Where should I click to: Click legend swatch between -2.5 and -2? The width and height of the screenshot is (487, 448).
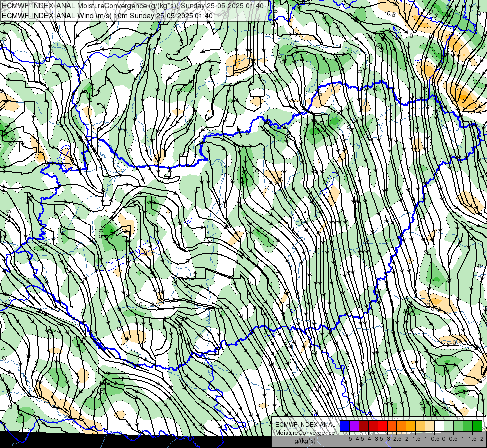pyautogui.click(x=401, y=426)
